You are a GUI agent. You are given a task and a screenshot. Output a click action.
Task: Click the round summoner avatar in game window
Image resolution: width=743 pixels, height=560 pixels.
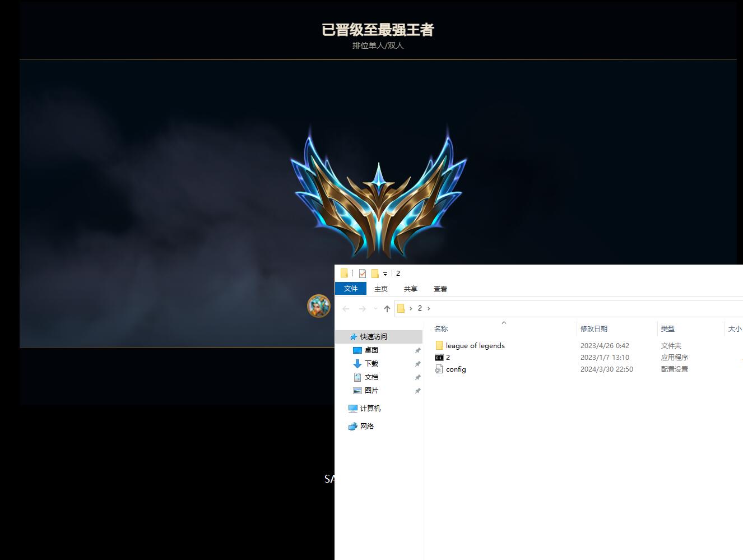click(319, 306)
